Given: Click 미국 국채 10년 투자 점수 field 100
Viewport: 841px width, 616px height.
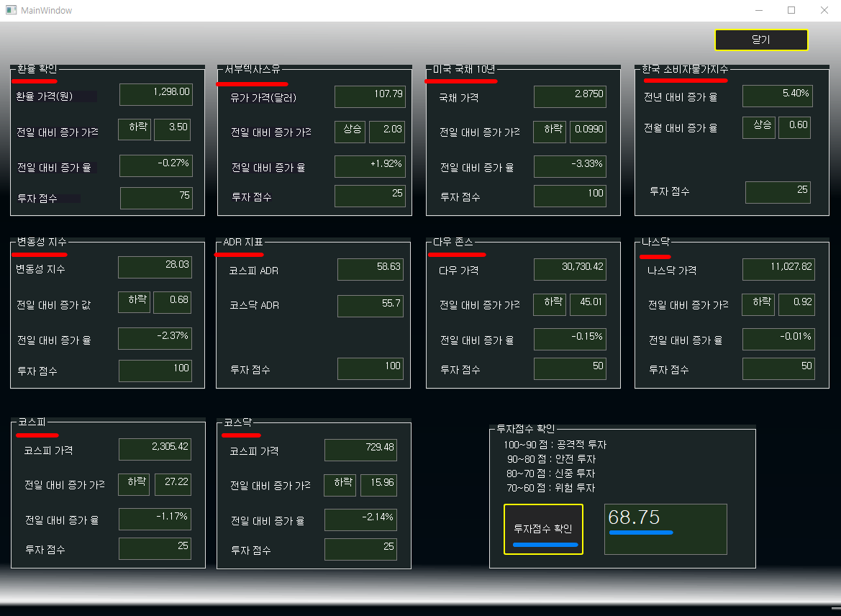Looking at the screenshot, I should pos(570,196).
